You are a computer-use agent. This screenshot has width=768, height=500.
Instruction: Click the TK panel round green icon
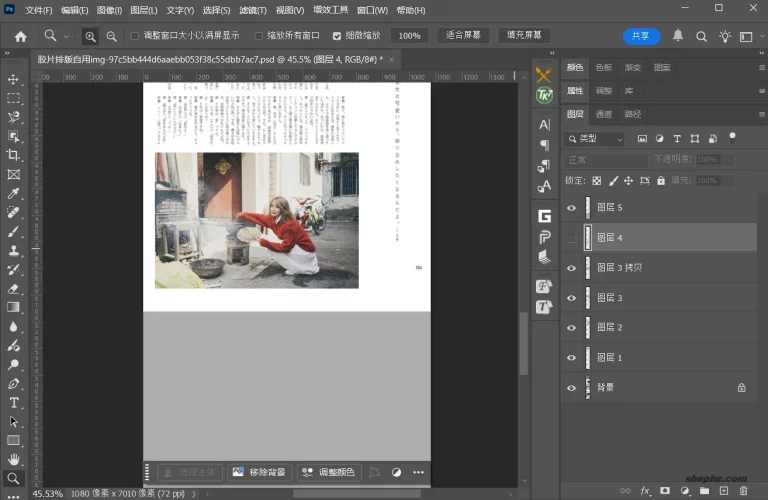click(544, 95)
